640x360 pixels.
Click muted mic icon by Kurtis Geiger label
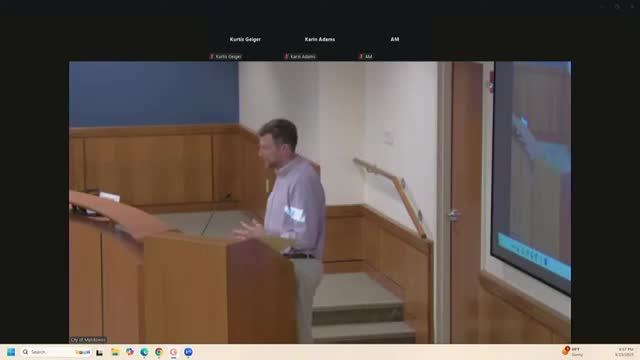[x=212, y=56]
